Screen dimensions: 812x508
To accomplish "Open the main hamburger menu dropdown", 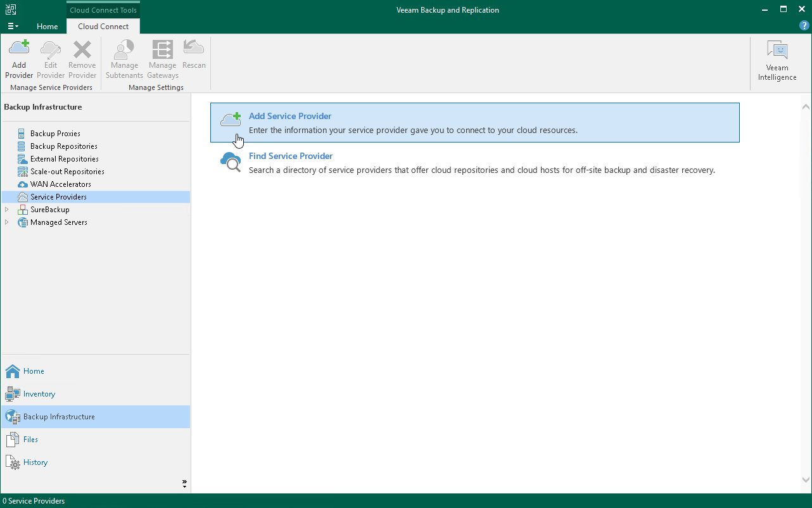I will (x=13, y=27).
